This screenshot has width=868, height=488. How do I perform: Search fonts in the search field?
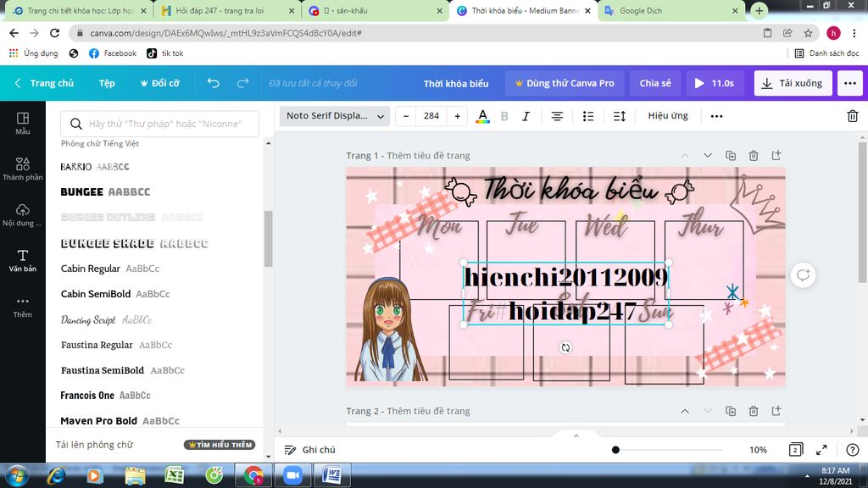tap(159, 124)
